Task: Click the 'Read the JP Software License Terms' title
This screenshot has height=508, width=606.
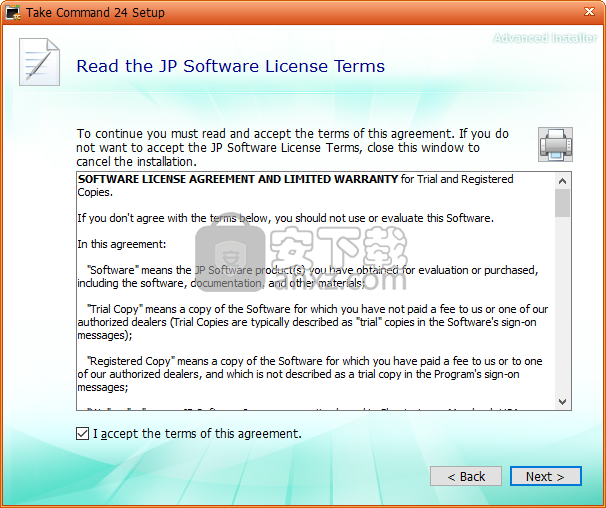Action: pos(230,66)
